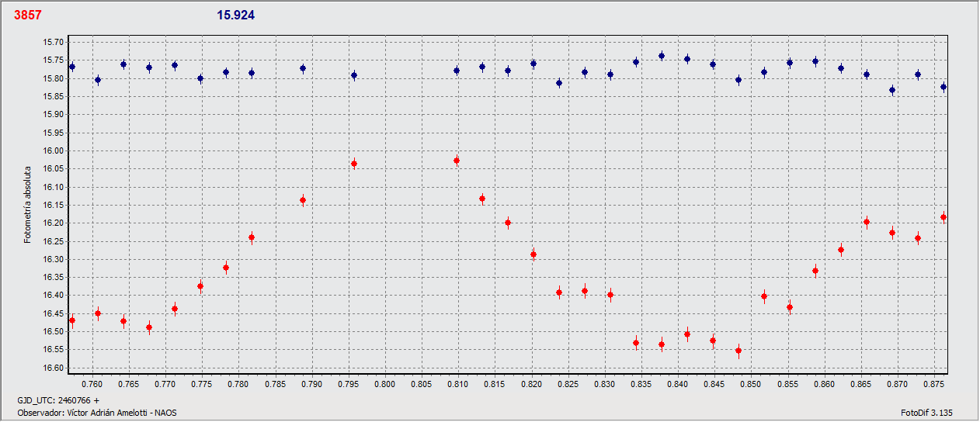
Task: Click the 0.760 x-axis tick label
Action: 92,384
